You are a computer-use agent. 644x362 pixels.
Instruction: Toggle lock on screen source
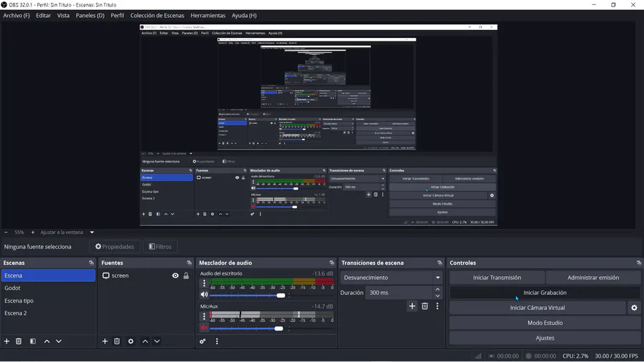click(x=186, y=275)
